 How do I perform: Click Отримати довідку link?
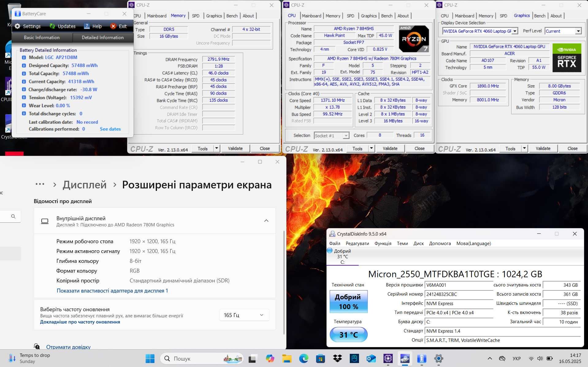pyautogui.click(x=68, y=347)
